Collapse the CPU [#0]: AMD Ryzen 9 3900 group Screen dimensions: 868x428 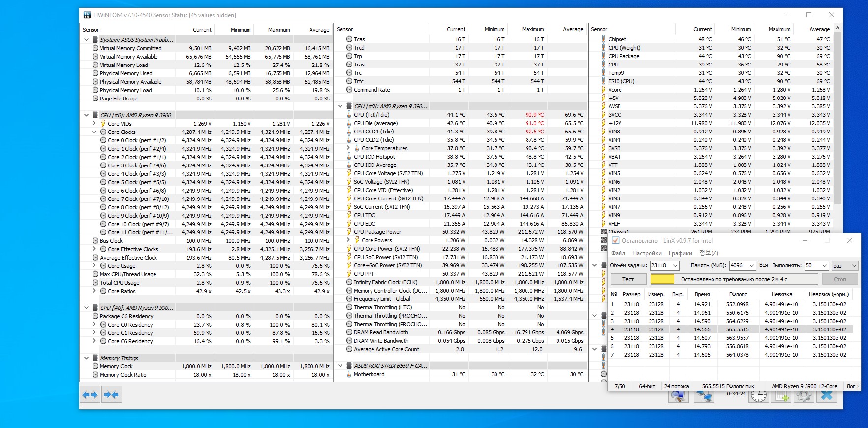coord(87,115)
